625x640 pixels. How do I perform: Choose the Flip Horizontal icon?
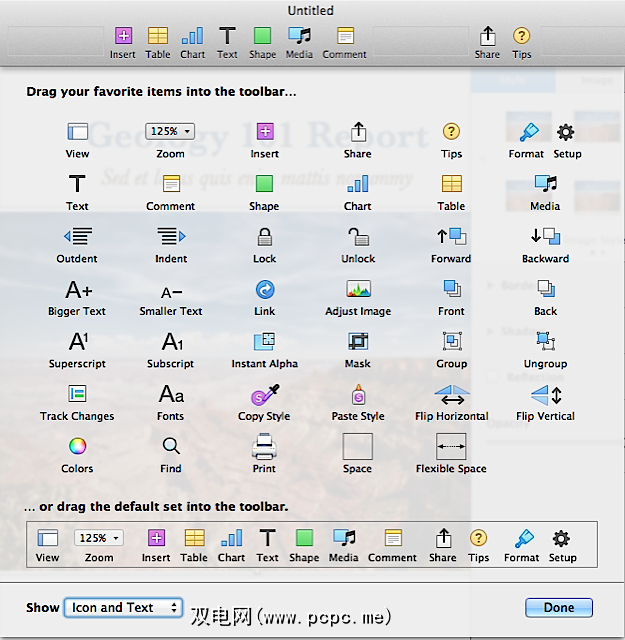451,395
